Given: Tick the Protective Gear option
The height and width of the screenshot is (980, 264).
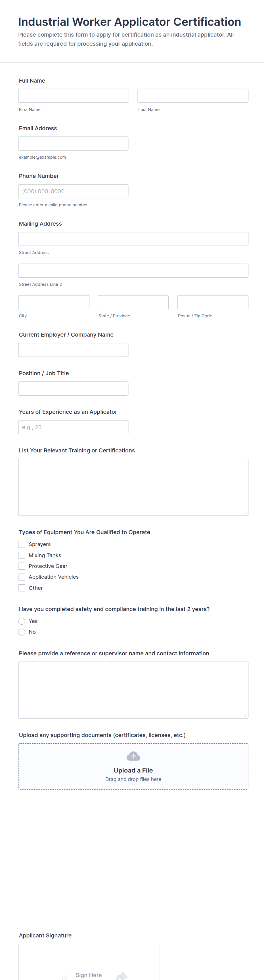Looking at the screenshot, I should (22, 566).
